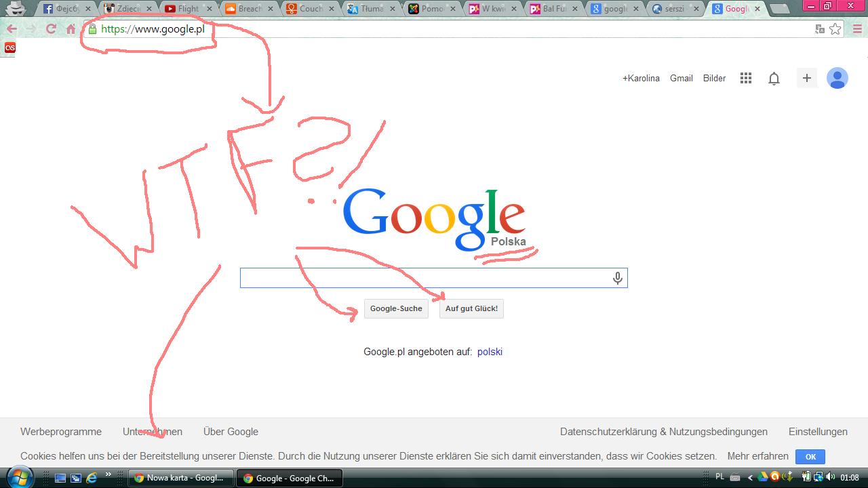This screenshot has height=488, width=868.
Task: Reload the page
Action: click(51, 29)
